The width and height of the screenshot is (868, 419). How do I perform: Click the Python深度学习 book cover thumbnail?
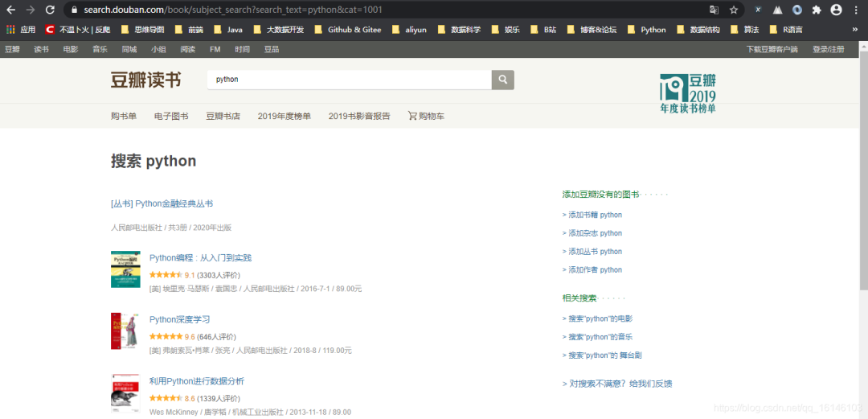[x=125, y=331]
